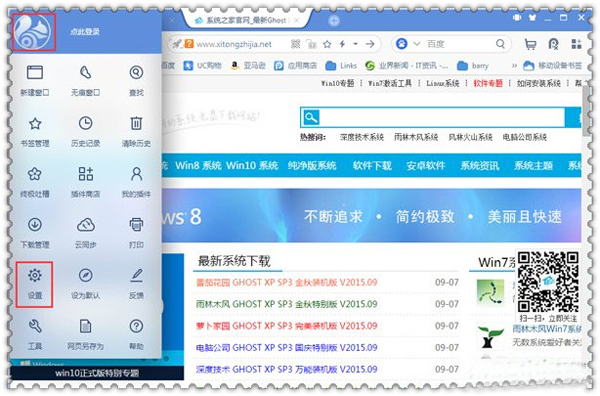Viewport: 600px width, 396px height.
Task: Open the shopping cart toolbar icon
Action: (530, 44)
